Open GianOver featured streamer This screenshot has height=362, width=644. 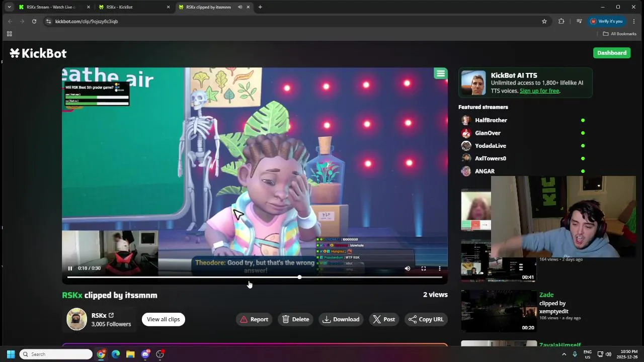488,133
